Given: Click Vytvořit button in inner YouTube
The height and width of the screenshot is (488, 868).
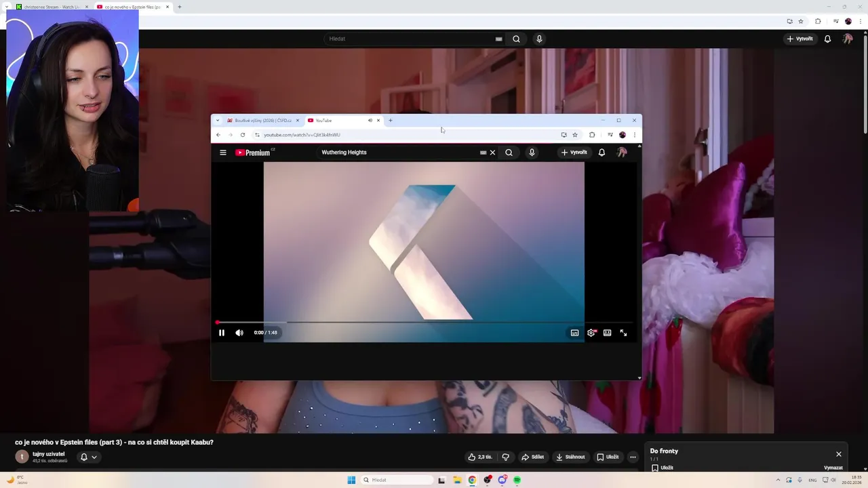Looking at the screenshot, I should pos(574,152).
